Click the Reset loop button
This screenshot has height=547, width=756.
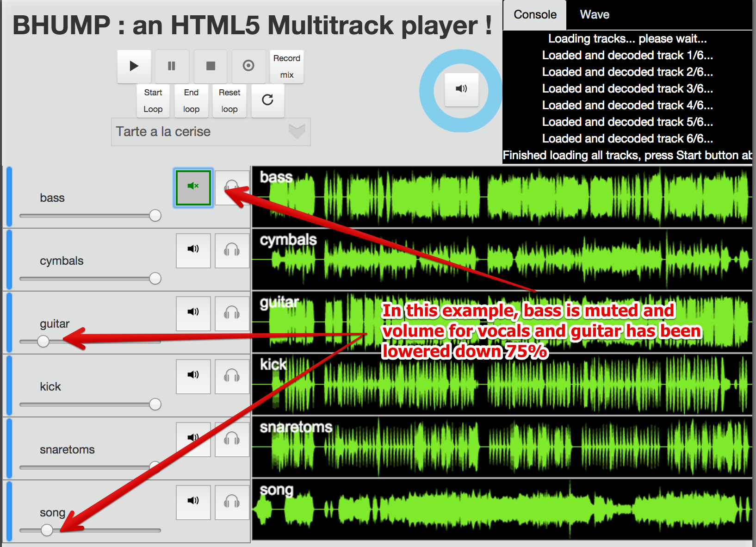[229, 101]
